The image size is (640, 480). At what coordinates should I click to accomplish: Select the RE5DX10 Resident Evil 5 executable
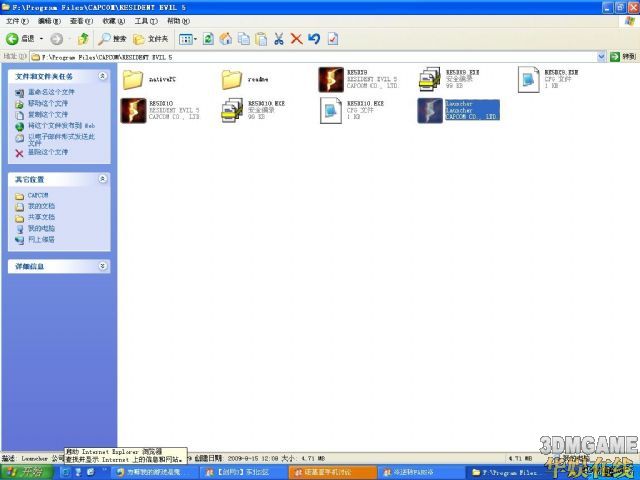coord(160,110)
